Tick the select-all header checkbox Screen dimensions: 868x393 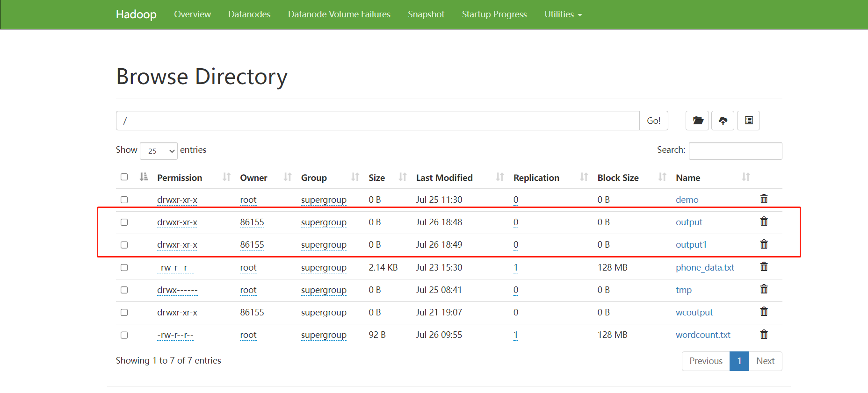[124, 177]
